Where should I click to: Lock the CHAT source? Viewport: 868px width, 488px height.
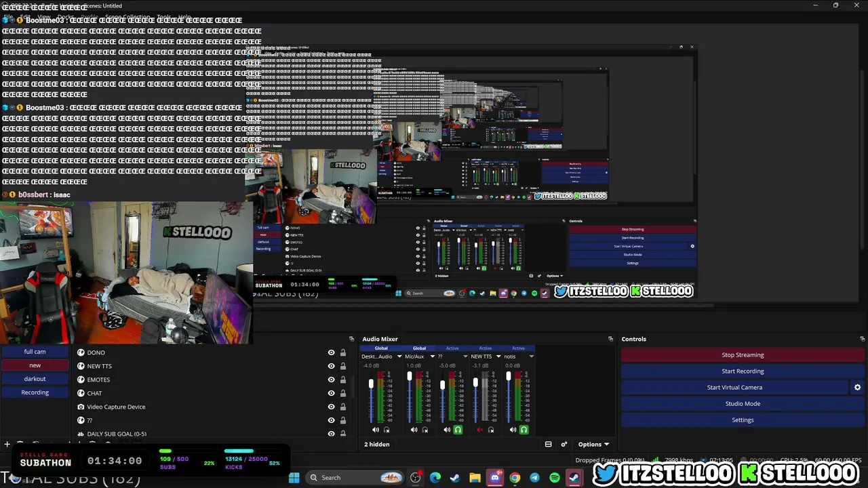(x=343, y=393)
